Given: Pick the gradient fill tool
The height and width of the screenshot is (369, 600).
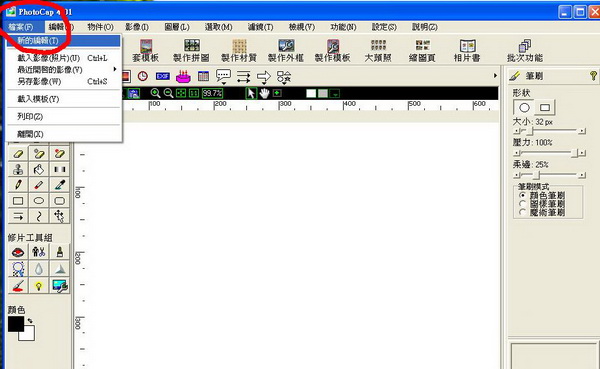Looking at the screenshot, I should point(60,170).
